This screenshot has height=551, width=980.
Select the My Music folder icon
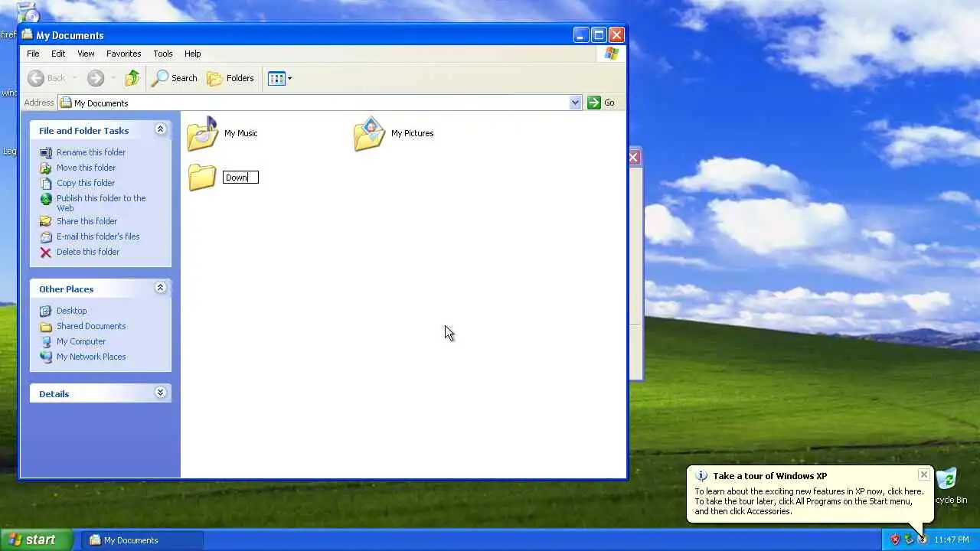point(203,133)
